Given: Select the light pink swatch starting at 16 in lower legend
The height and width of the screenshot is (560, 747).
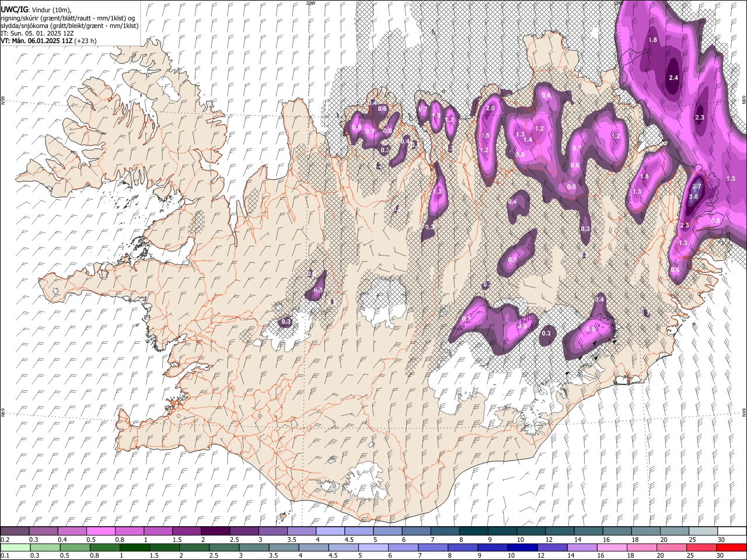Looking at the screenshot, I should [x=612, y=548].
